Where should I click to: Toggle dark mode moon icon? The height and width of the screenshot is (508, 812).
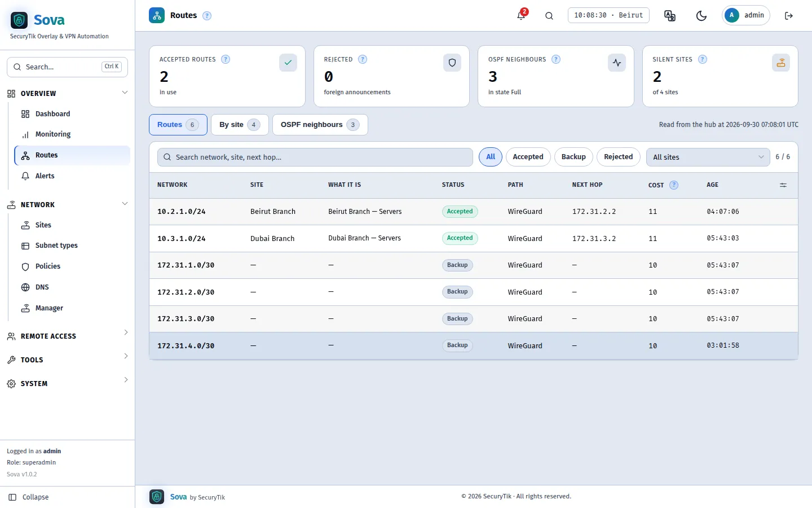pyautogui.click(x=701, y=16)
